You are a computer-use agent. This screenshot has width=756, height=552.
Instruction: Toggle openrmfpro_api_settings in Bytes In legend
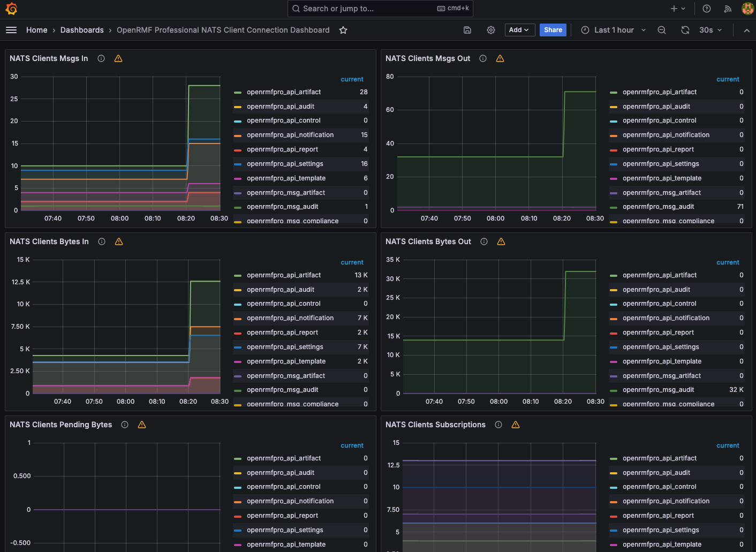[285, 347]
